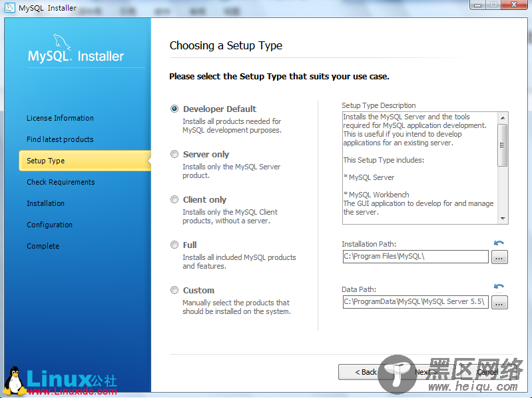
Task: Click into the Installation Path field
Action: pyautogui.click(x=415, y=257)
